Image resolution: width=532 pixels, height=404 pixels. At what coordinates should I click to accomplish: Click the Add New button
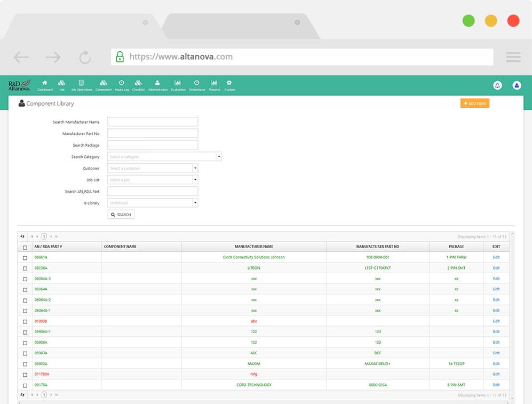point(475,103)
